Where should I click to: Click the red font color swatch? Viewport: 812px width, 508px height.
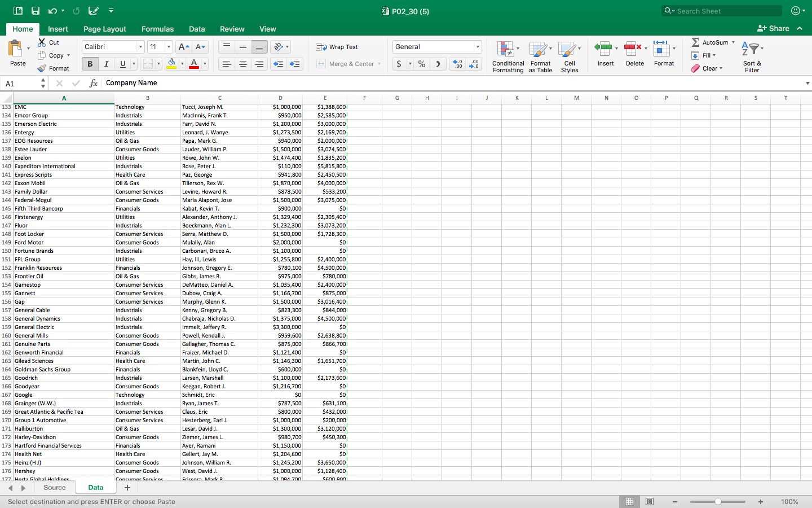pyautogui.click(x=194, y=64)
